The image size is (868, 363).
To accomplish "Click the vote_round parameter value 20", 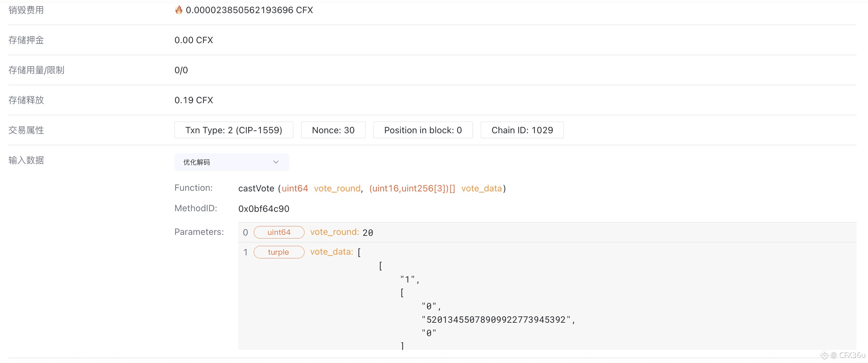I will pyautogui.click(x=368, y=233).
